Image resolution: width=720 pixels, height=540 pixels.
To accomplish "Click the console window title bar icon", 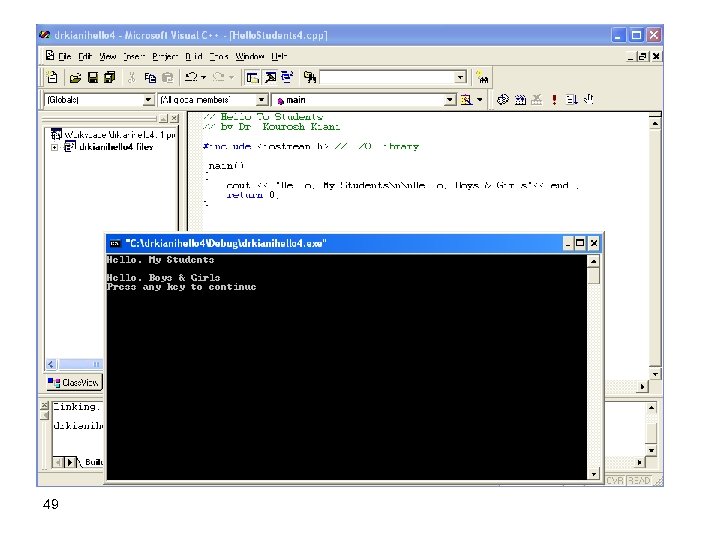I will [115, 243].
